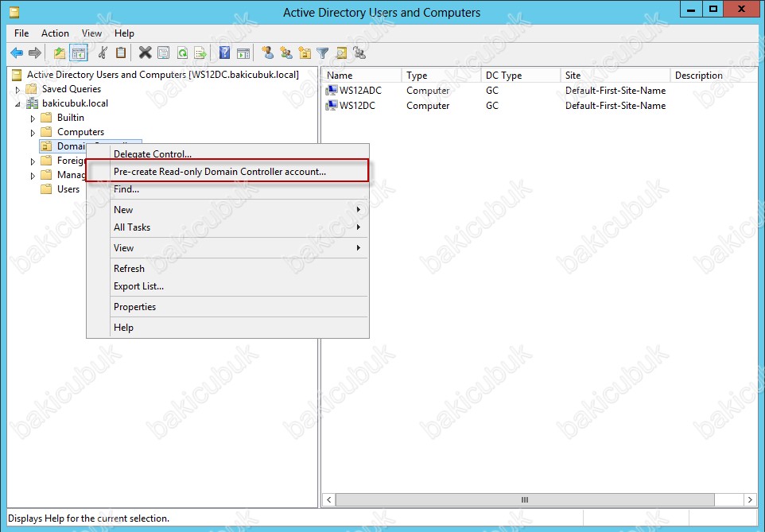
Task: Choose Properties in the context menu
Action: pos(227,306)
